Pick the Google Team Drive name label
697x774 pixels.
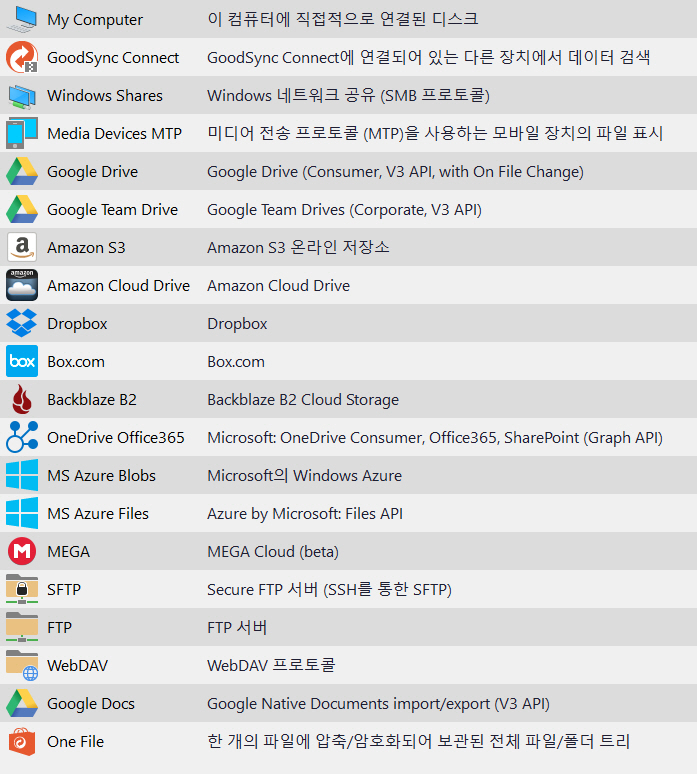click(113, 210)
